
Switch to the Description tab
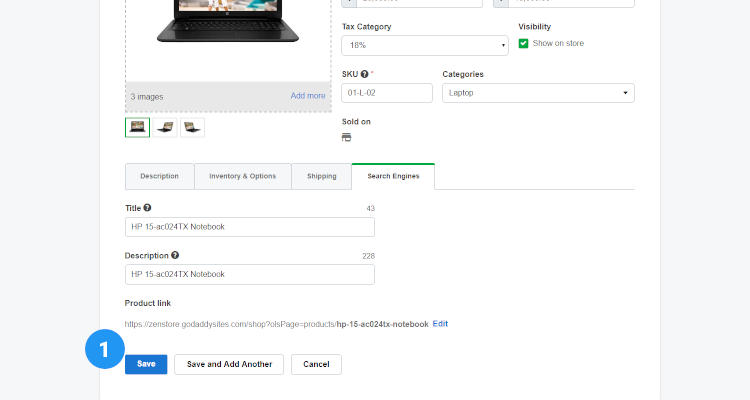point(159,176)
